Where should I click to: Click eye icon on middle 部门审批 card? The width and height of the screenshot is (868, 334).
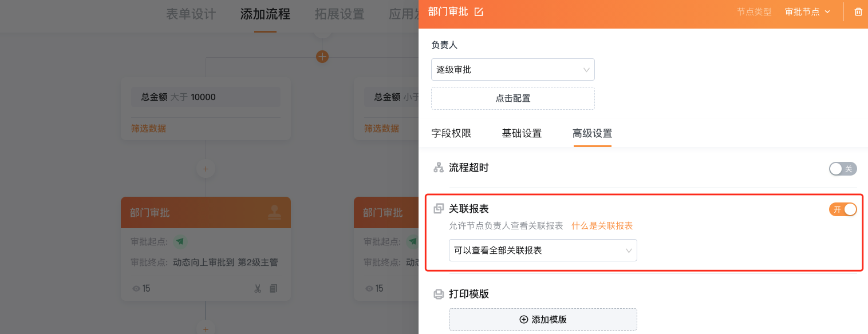(x=369, y=289)
